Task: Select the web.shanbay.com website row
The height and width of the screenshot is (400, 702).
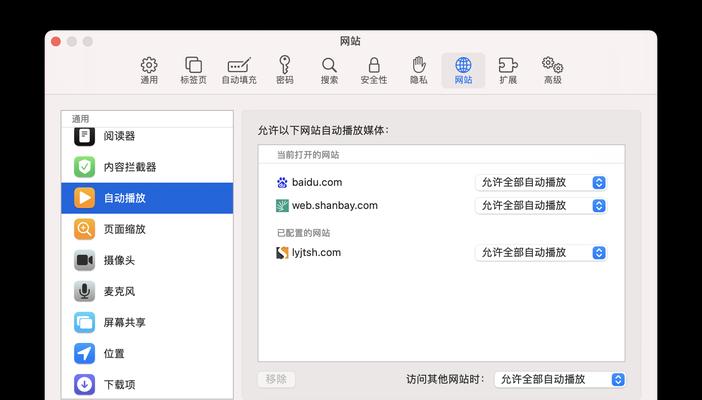Action: click(x=441, y=206)
